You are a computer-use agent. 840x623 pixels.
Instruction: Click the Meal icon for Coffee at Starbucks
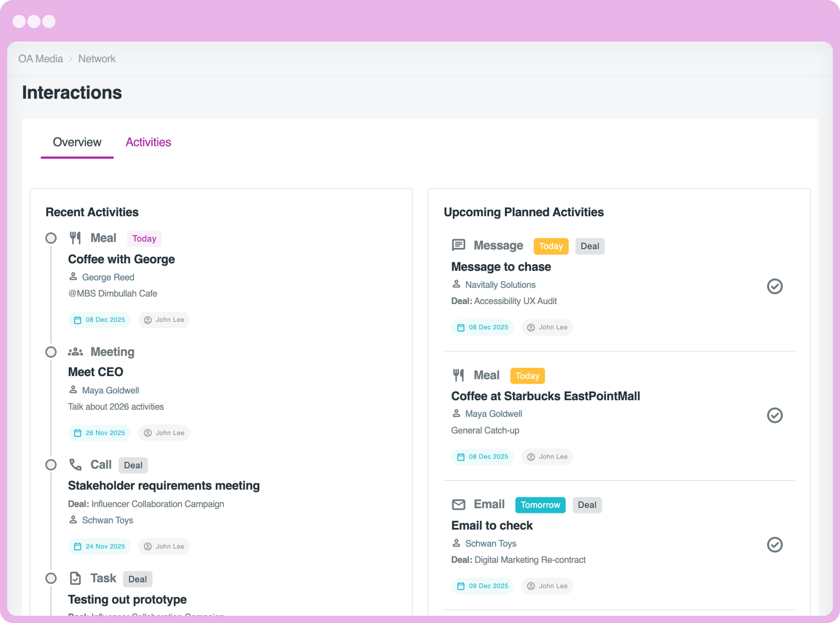point(458,375)
